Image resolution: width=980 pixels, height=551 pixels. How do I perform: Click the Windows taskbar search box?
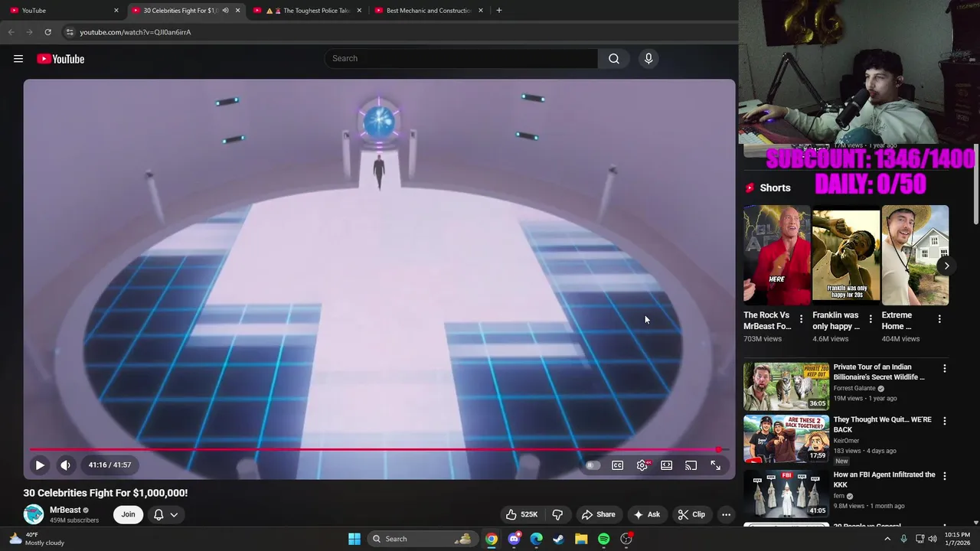[x=421, y=539]
